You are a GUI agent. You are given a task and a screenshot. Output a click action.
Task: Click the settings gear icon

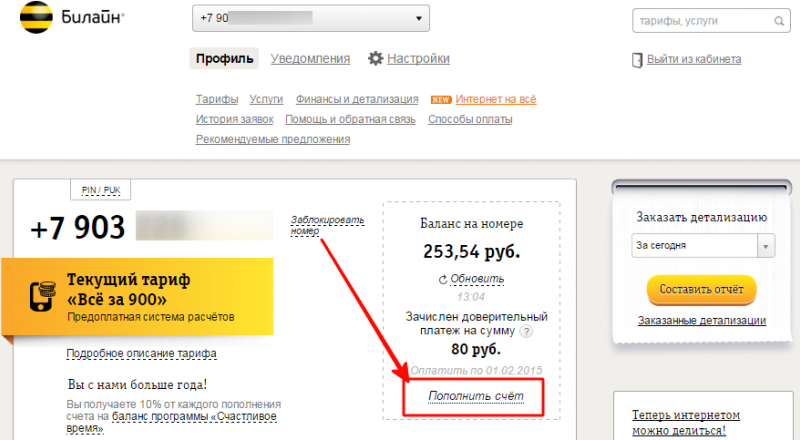tap(376, 58)
